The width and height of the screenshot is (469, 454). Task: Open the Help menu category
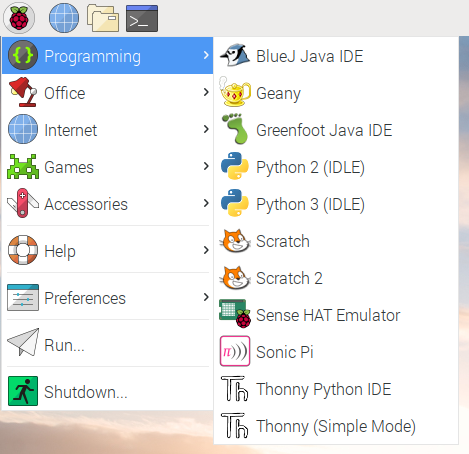[107, 250]
